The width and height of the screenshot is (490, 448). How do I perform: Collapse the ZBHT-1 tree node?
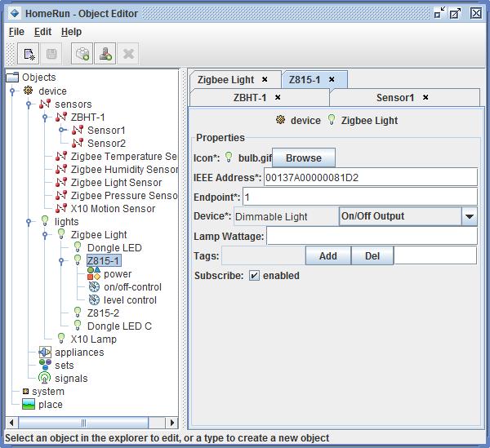tap(45, 118)
